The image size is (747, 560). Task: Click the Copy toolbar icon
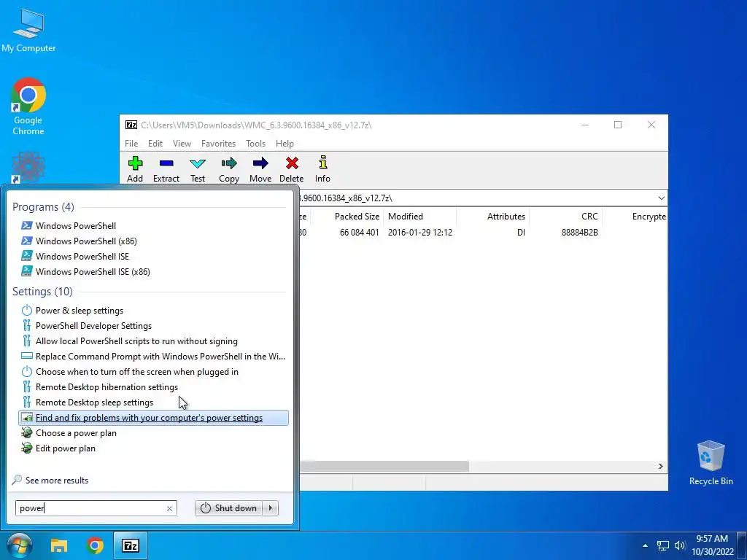(x=228, y=169)
